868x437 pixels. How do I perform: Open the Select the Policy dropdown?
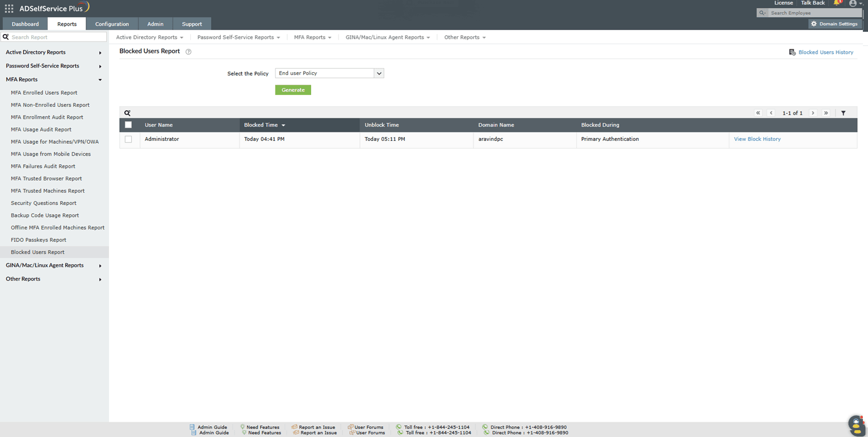(x=329, y=73)
